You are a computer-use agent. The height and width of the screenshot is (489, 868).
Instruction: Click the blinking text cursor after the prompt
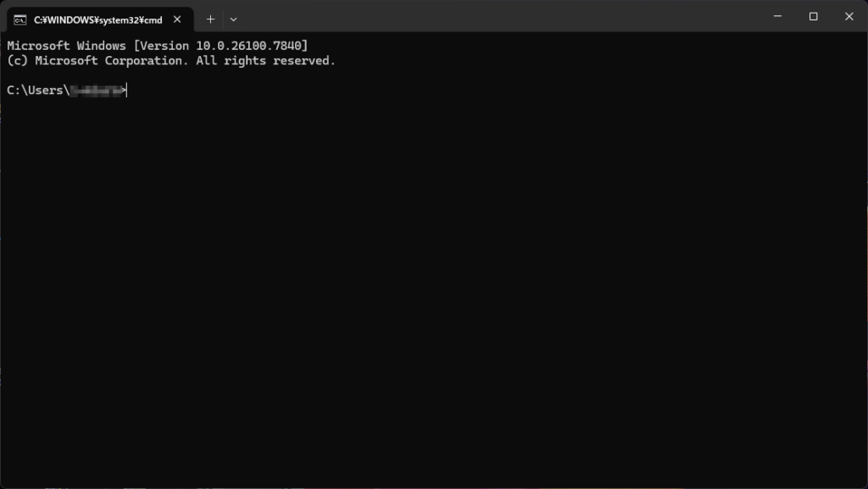point(127,91)
